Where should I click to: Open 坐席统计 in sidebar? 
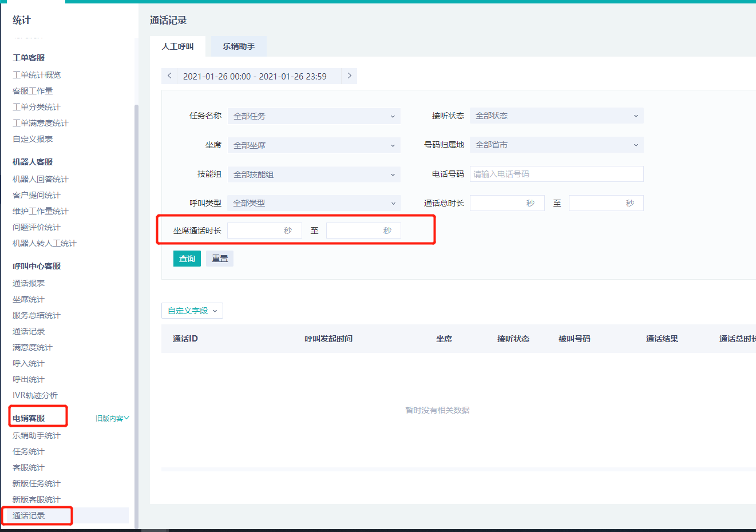(29, 299)
